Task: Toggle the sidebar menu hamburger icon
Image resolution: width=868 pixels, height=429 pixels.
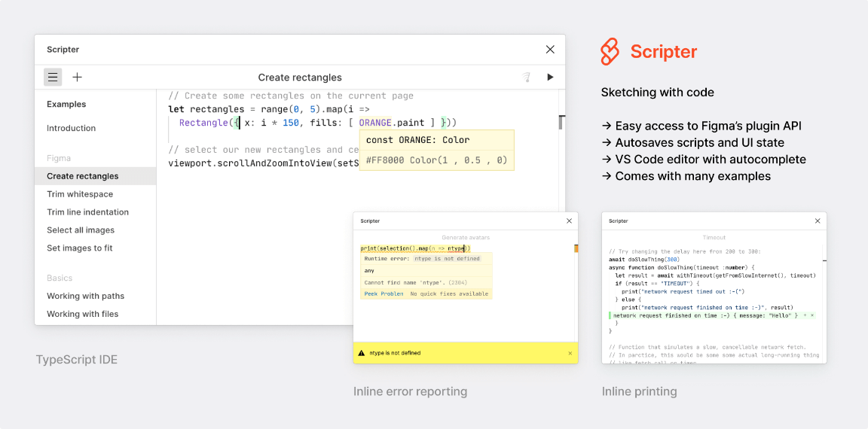Action: click(x=53, y=77)
